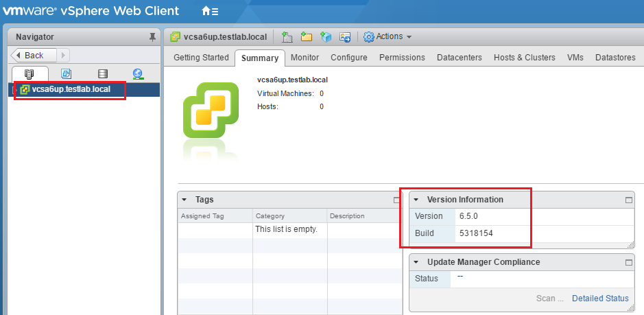
Task: Maximize the Tags panel
Action: tap(396, 200)
